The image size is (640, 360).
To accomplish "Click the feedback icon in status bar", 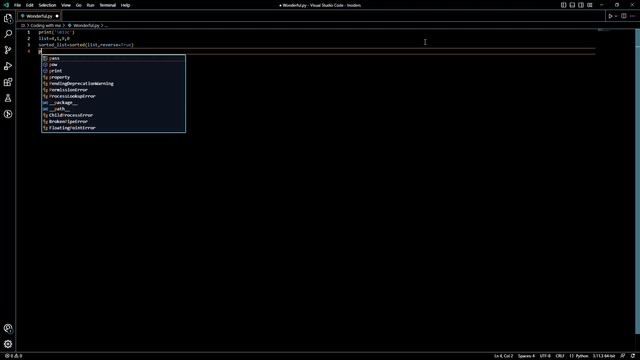I will coord(623,356).
